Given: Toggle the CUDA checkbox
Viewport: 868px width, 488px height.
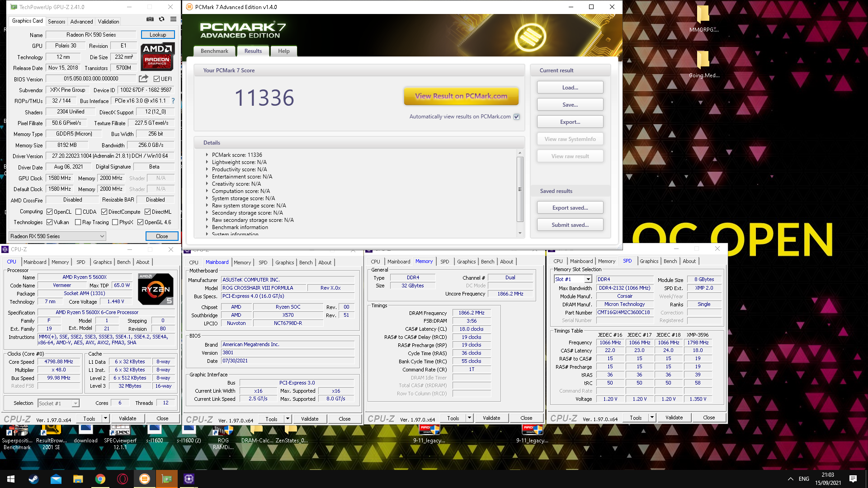Looking at the screenshot, I should pyautogui.click(x=79, y=212).
